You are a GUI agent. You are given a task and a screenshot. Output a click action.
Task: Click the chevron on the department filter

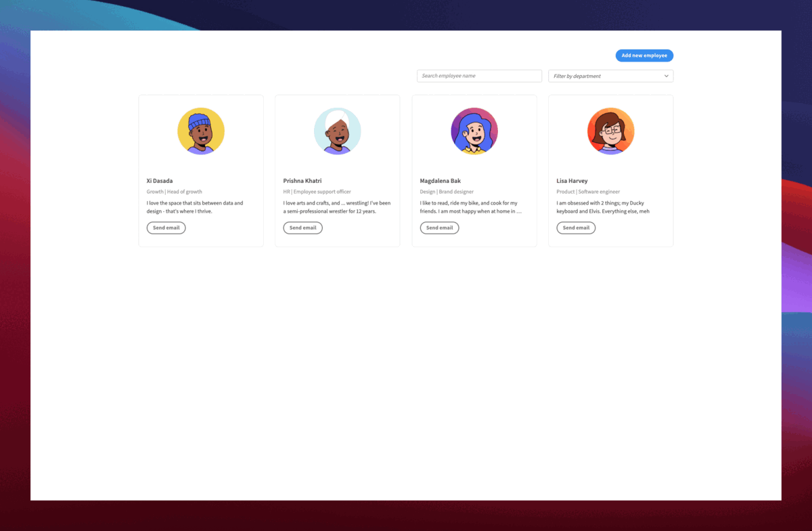(666, 76)
